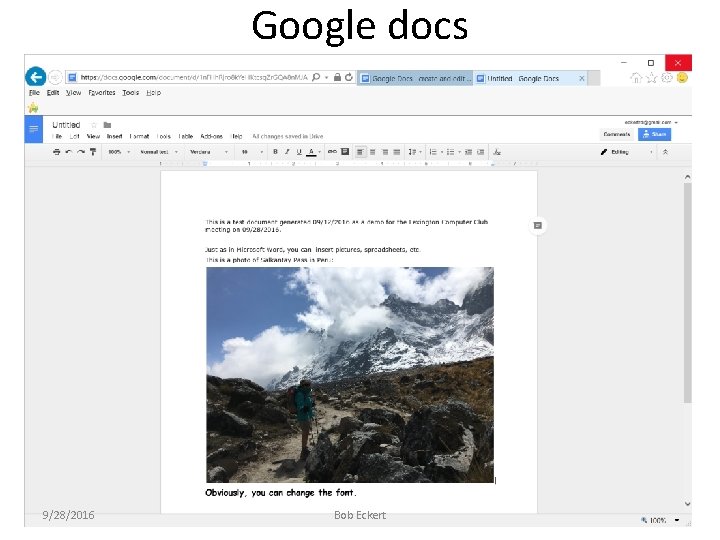Click the browser Back arrow button
Image resolution: width=720 pixels, height=540 pixels.
(x=35, y=77)
